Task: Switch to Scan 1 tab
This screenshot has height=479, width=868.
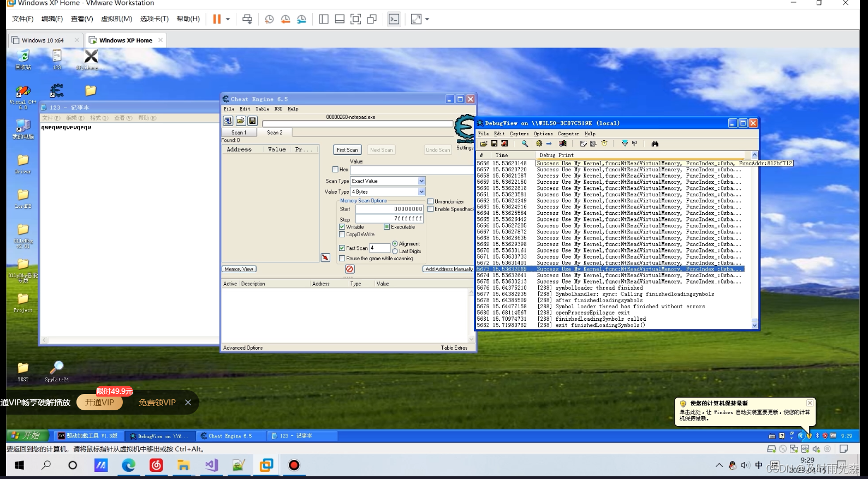Action: 239,133
